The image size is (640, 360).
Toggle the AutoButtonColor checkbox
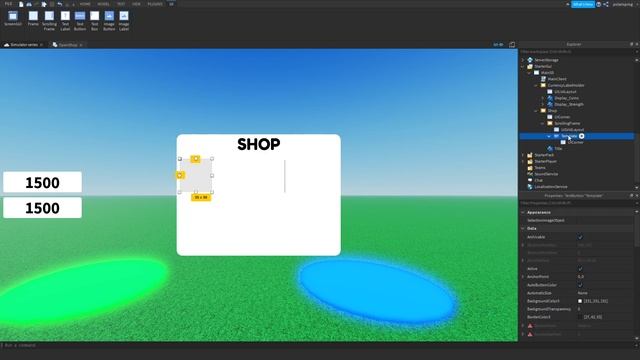coord(580,285)
